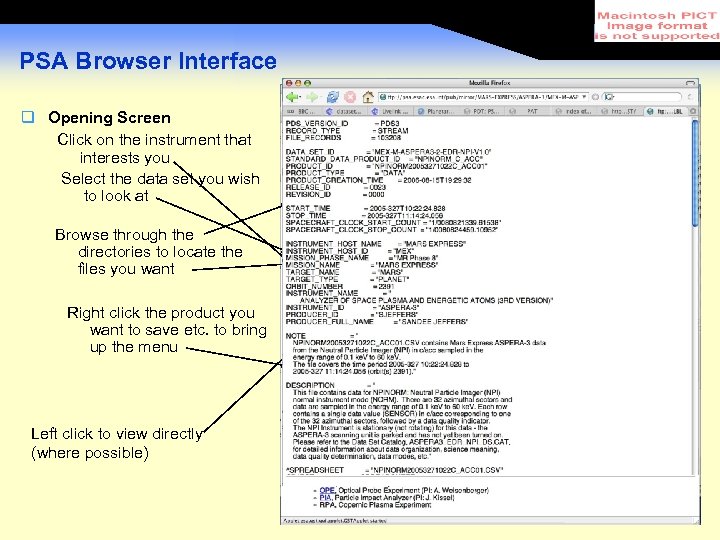
Task: Click the INSTRUMENT_HOST_NAME line
Action: tap(376, 244)
